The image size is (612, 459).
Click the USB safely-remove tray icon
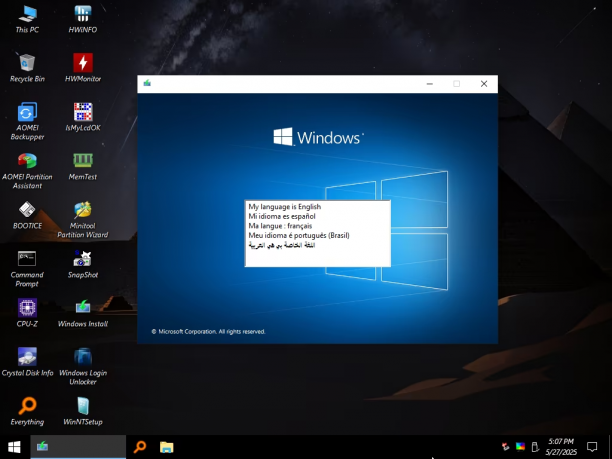[x=535, y=447]
